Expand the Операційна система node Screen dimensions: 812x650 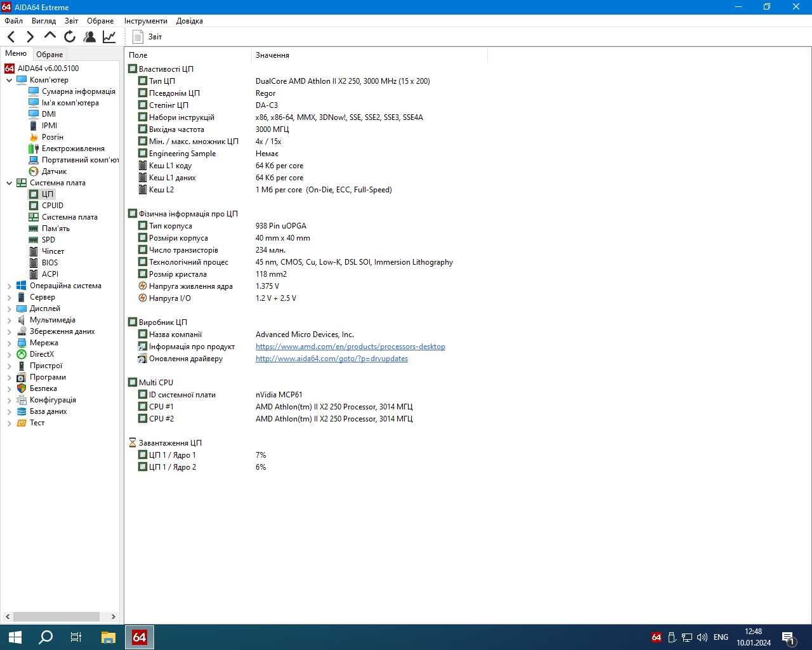click(x=9, y=286)
